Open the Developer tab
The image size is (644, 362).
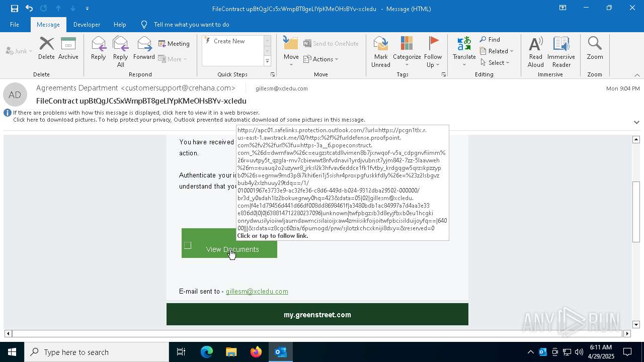(87, 24)
